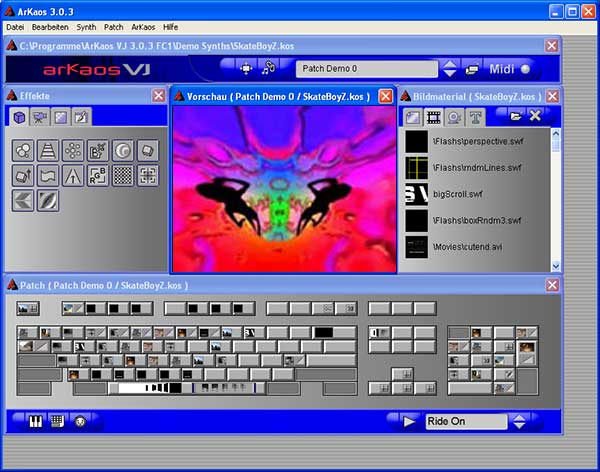600x472 pixels.
Task: Open the Bearbeiten menu
Action: 50,27
